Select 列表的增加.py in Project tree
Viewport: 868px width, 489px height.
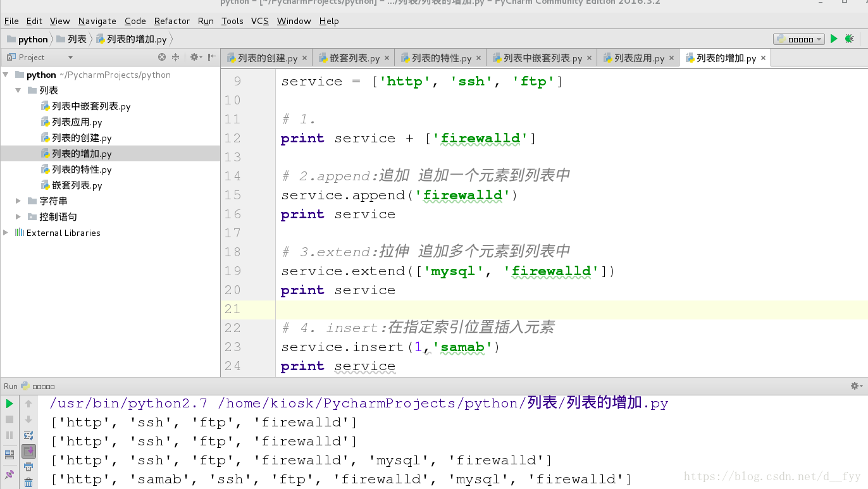(x=76, y=154)
